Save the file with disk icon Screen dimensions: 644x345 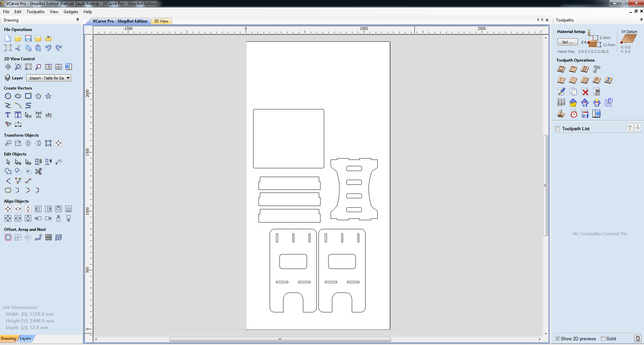(x=28, y=38)
